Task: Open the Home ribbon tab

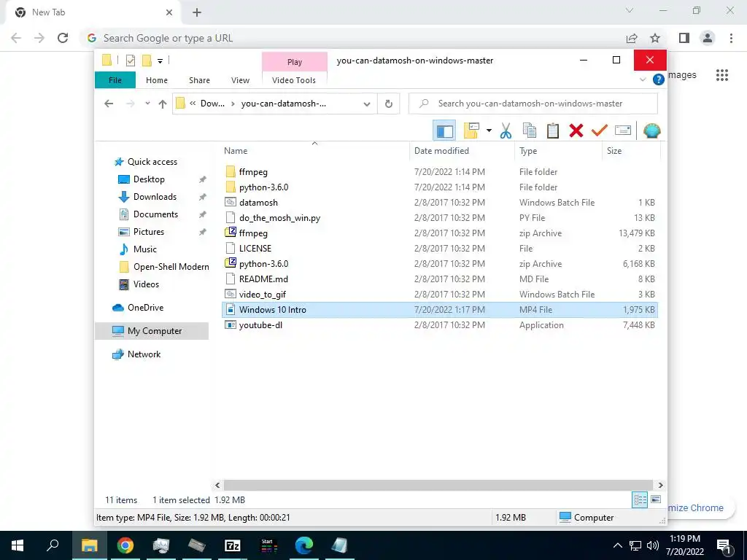Action: pyautogui.click(x=157, y=80)
